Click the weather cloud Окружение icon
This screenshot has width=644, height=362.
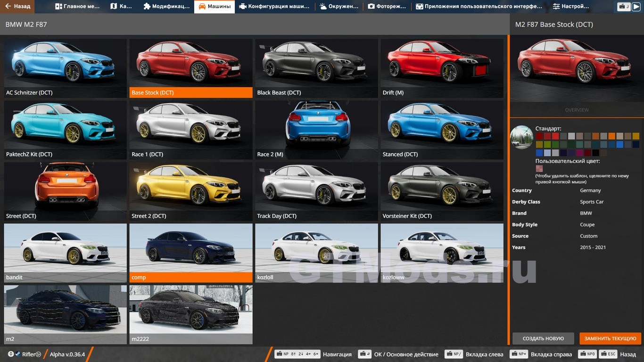[x=323, y=7]
